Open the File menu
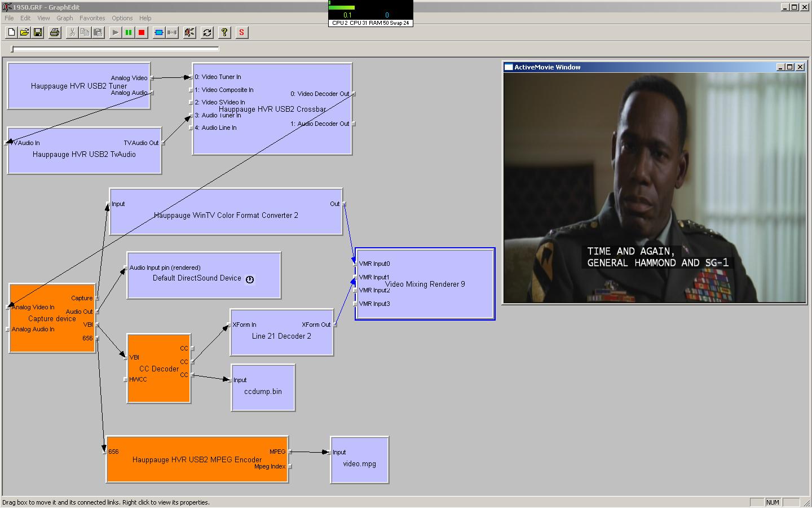 click(x=9, y=18)
